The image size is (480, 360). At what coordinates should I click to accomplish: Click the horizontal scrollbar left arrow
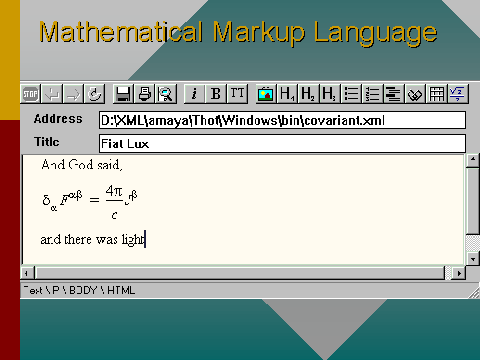[x=27, y=273]
